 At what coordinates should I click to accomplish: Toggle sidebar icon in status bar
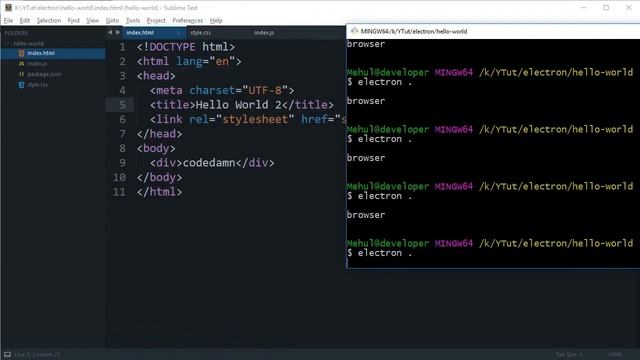[x=7, y=354]
